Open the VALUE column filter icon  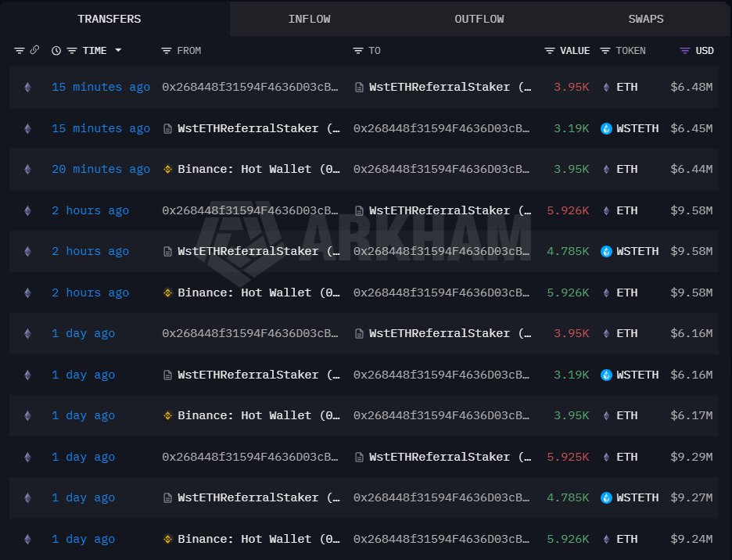[550, 50]
